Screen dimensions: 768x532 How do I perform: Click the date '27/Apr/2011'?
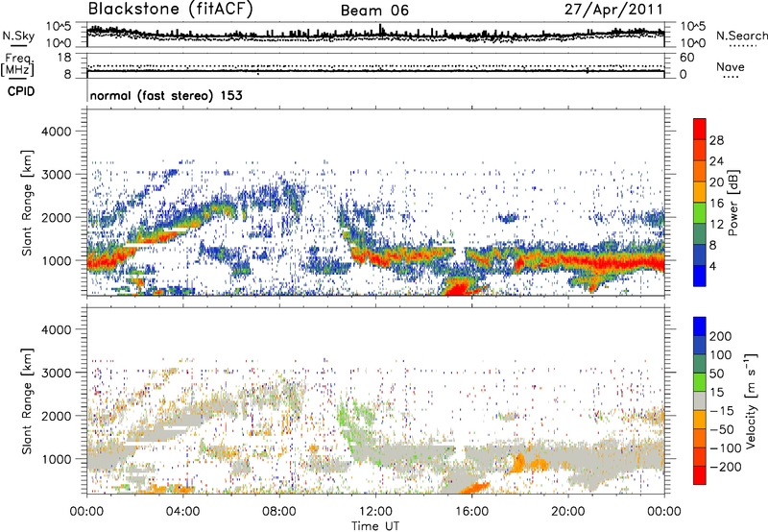click(613, 10)
